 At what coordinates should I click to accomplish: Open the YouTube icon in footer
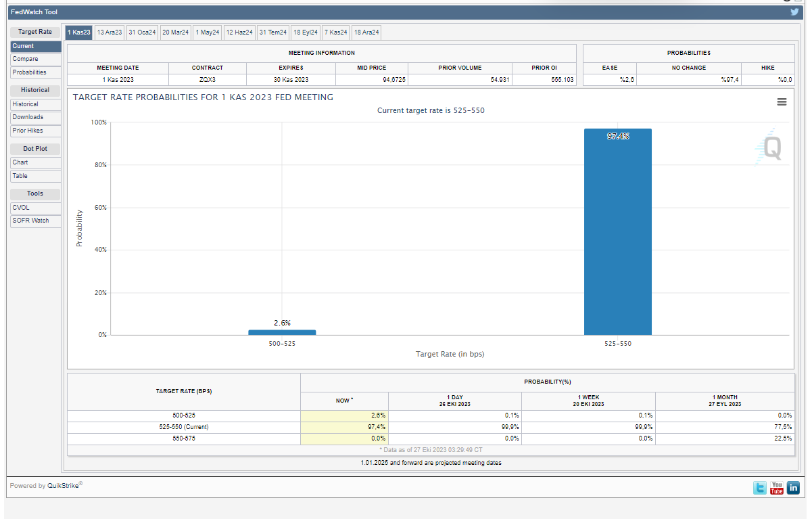tap(777, 488)
